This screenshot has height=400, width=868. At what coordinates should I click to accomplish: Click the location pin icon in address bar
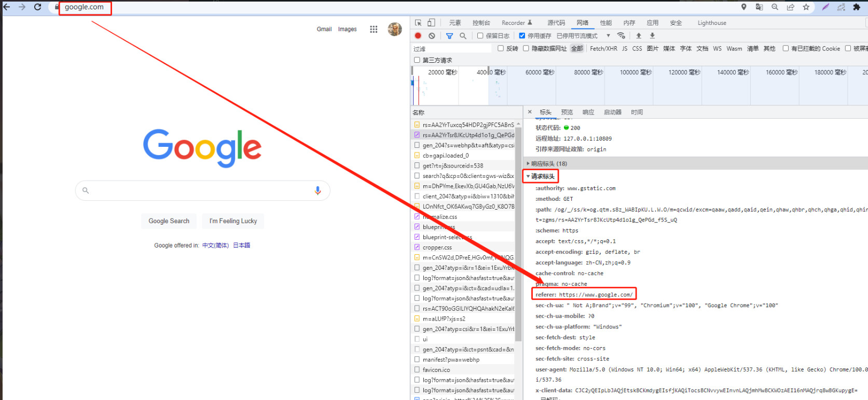743,7
